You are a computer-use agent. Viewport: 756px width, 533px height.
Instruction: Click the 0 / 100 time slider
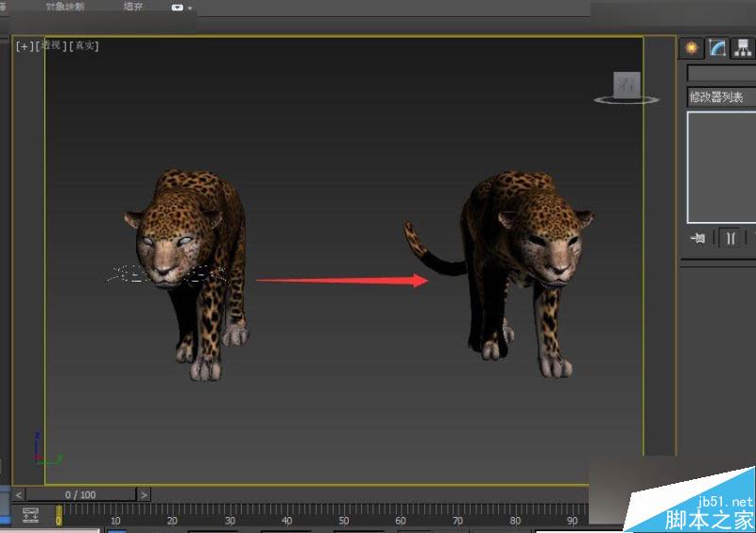pos(81,494)
